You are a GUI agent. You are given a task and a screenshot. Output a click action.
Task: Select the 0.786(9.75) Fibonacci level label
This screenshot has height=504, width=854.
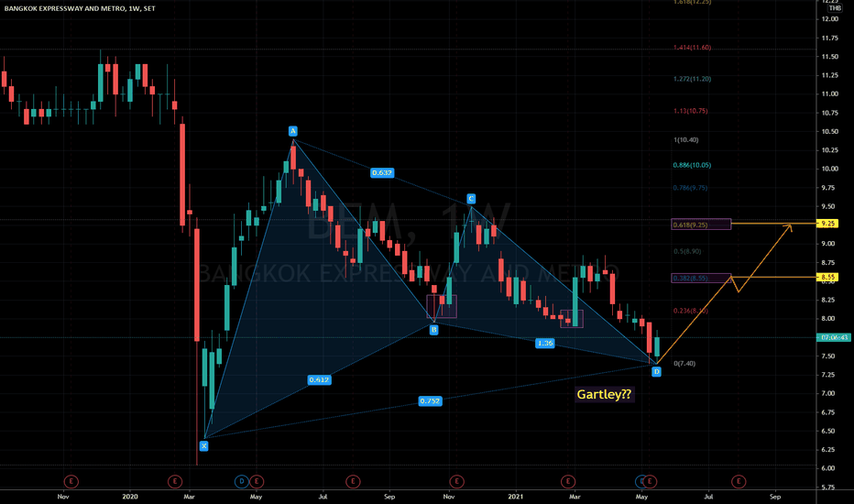coord(690,188)
